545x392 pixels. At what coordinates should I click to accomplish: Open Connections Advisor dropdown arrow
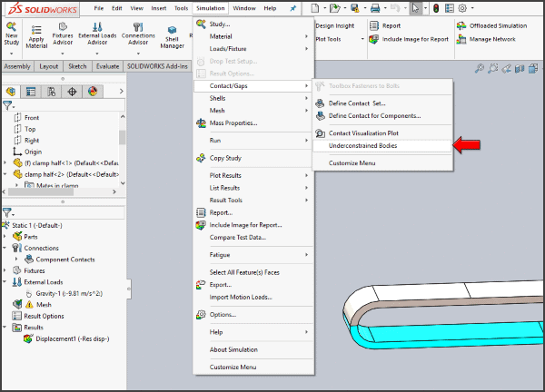[138, 54]
